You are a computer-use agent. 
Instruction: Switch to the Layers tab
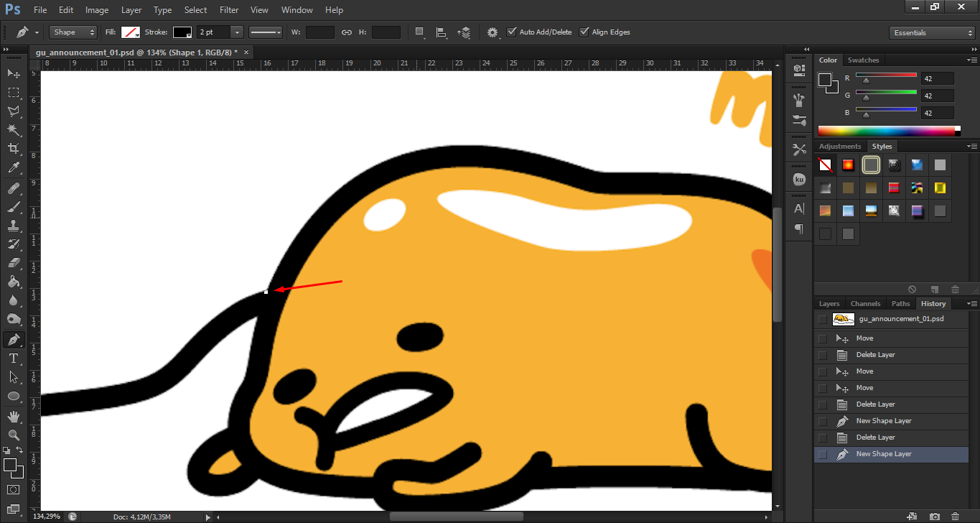pos(829,304)
